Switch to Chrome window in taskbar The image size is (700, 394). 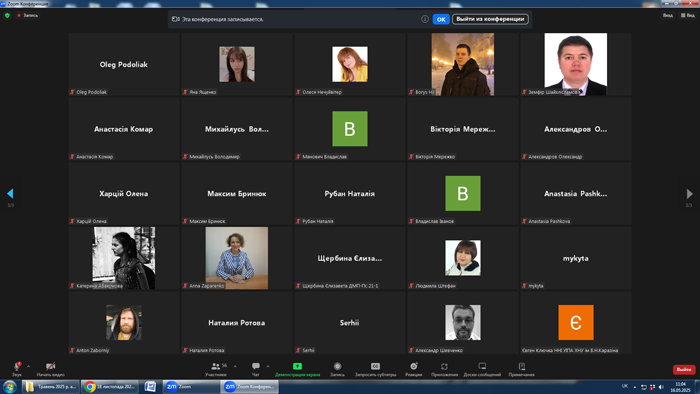click(110, 386)
